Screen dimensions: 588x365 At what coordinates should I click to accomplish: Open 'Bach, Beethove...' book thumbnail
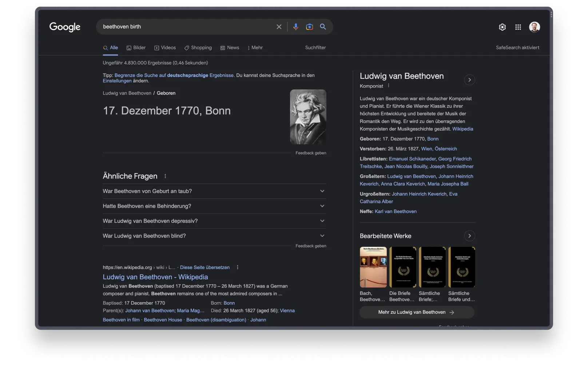[373, 267]
